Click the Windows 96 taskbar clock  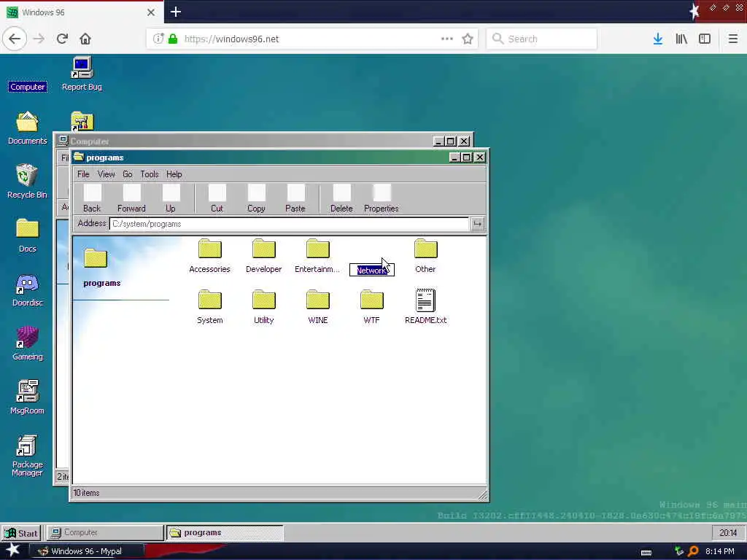tap(727, 533)
